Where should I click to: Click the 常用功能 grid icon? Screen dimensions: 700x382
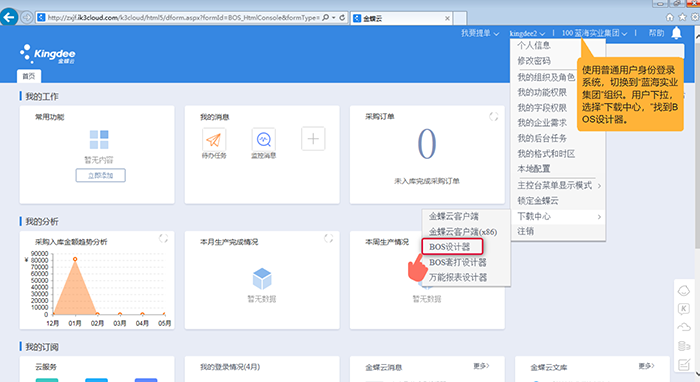(x=99, y=139)
